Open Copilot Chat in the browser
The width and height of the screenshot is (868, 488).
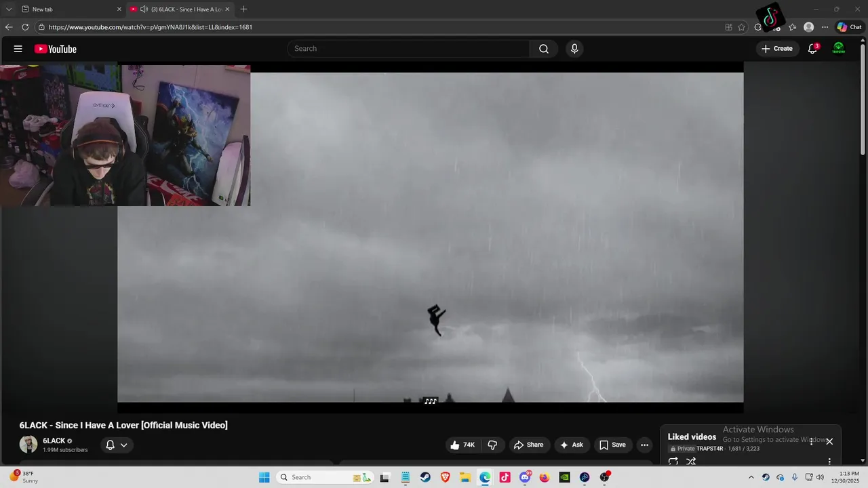[x=849, y=27]
